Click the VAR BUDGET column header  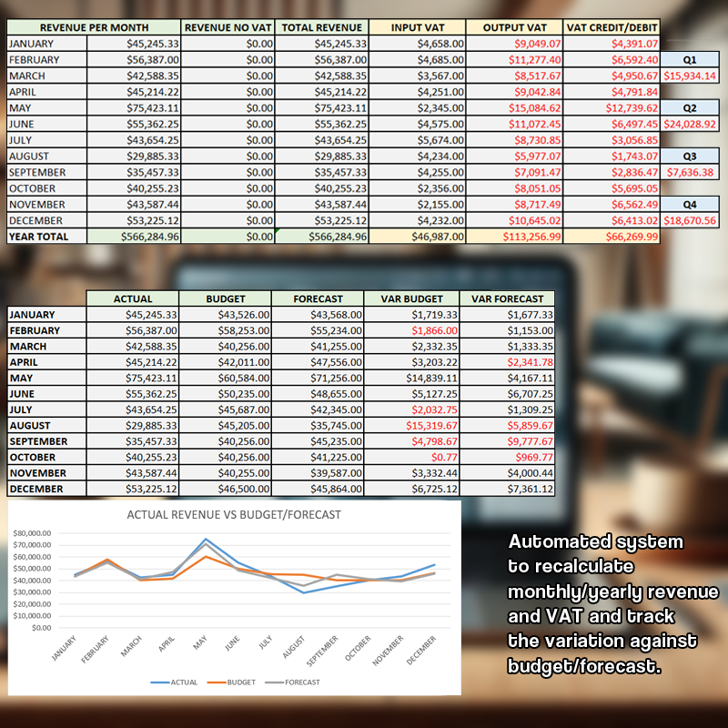coord(412,298)
